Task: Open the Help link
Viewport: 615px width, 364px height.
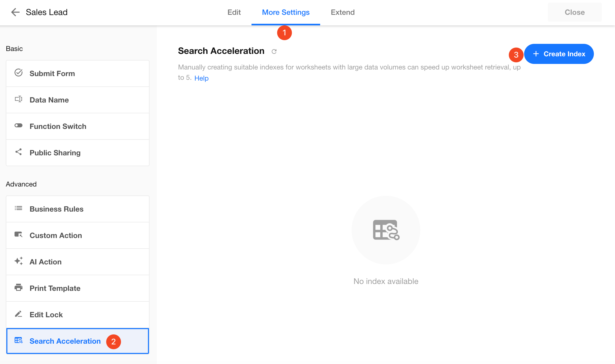Action: click(x=202, y=78)
